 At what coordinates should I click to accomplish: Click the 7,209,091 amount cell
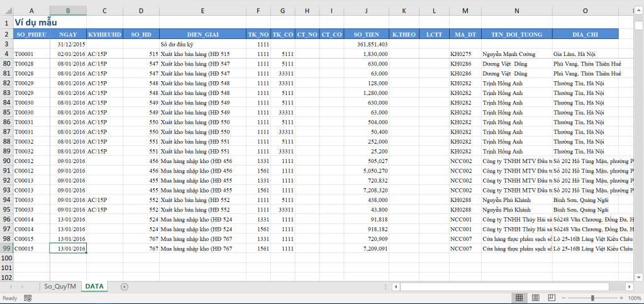(x=366, y=249)
